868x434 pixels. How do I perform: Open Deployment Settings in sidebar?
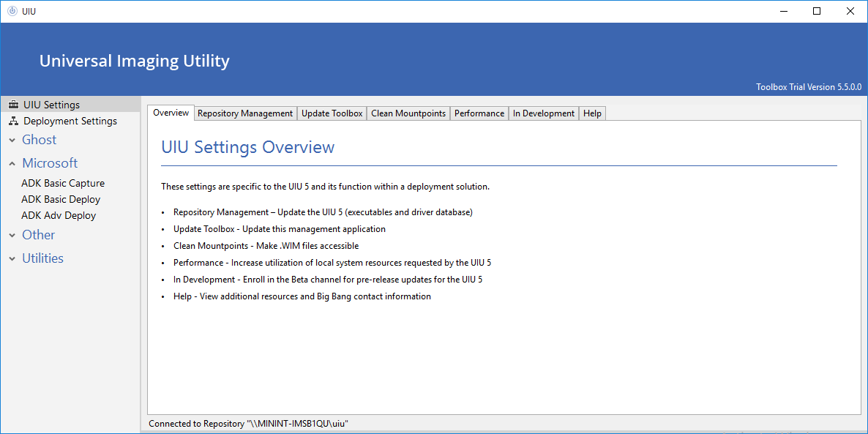pyautogui.click(x=70, y=121)
